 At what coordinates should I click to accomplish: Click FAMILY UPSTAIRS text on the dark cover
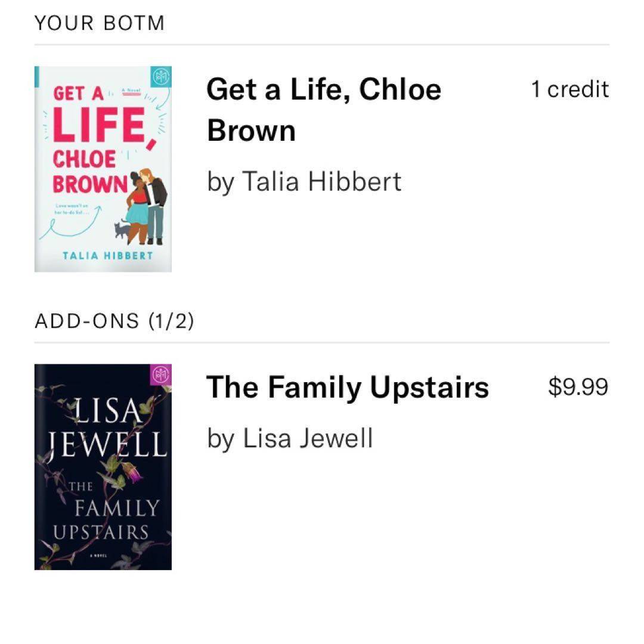[x=107, y=520]
